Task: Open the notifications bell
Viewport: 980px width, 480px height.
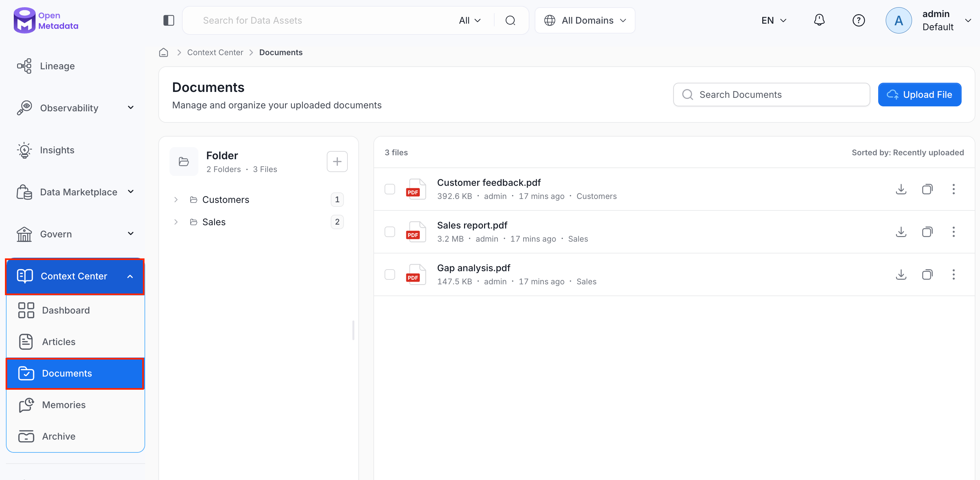Action: [819, 20]
